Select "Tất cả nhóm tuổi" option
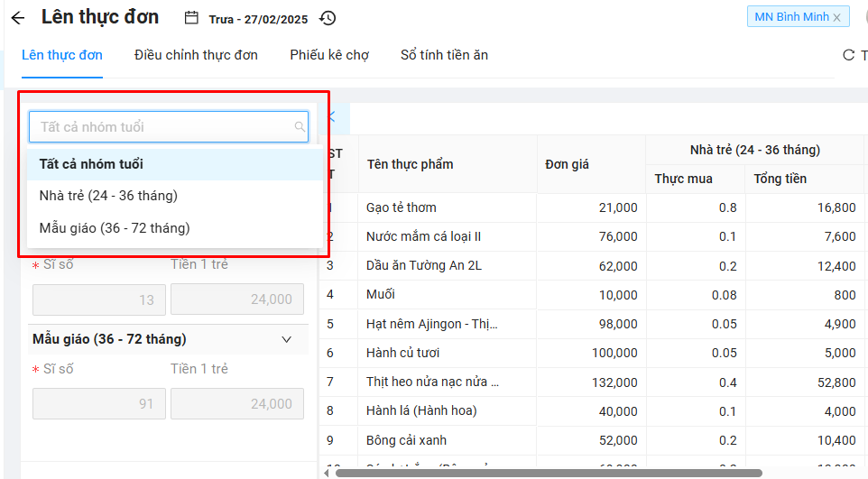 (x=91, y=164)
